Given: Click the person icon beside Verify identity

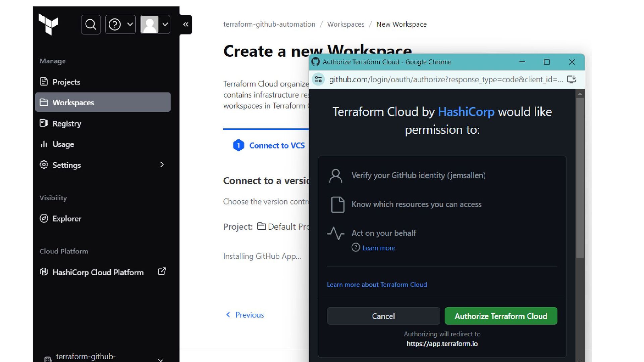Looking at the screenshot, I should [x=336, y=176].
